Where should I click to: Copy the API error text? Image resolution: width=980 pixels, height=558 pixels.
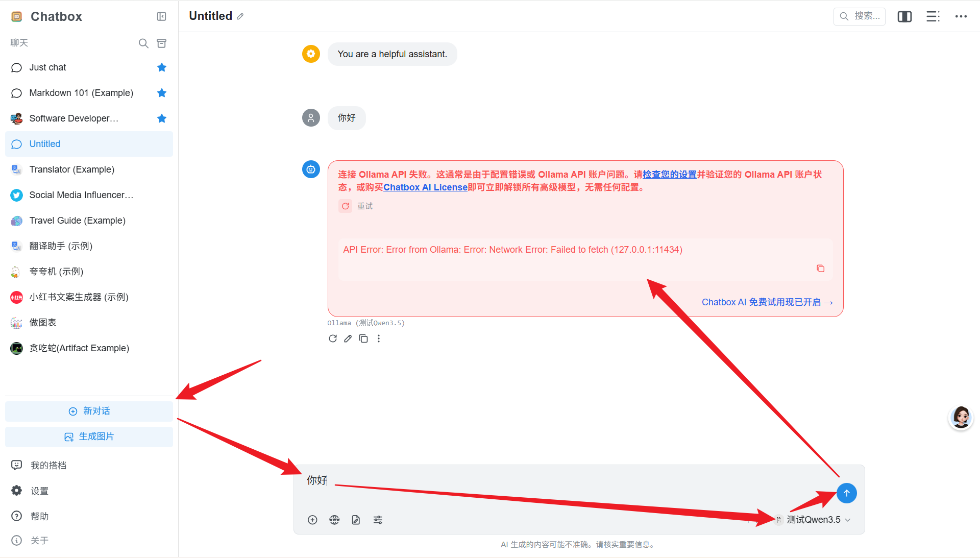tap(820, 269)
